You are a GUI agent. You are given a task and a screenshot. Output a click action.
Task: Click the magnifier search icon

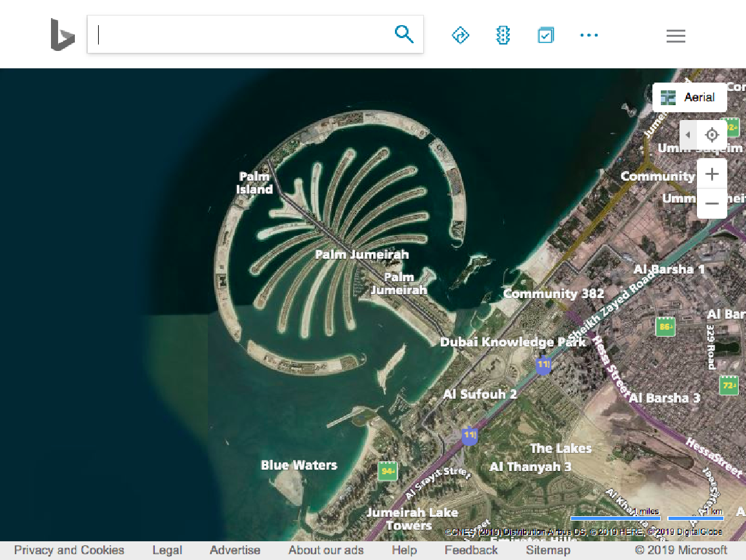point(404,34)
